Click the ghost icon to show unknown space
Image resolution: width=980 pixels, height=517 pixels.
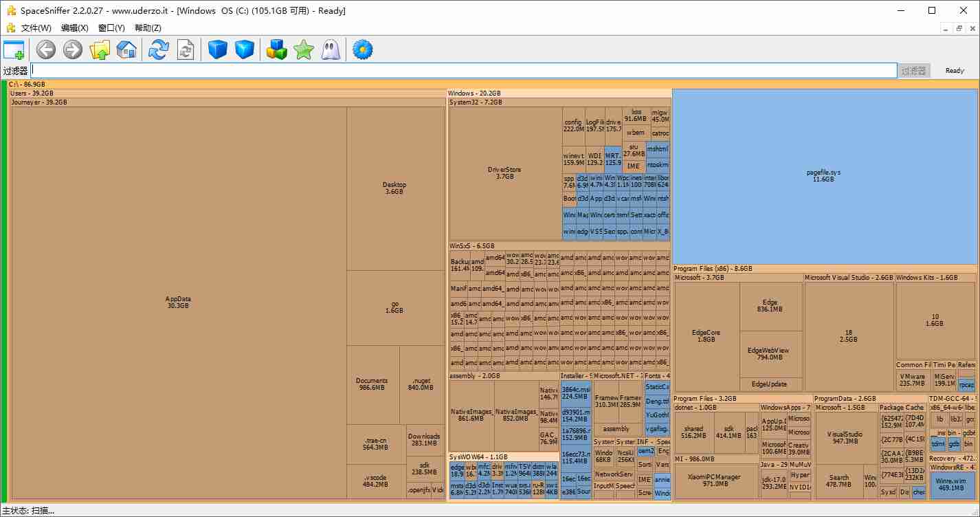pos(330,49)
